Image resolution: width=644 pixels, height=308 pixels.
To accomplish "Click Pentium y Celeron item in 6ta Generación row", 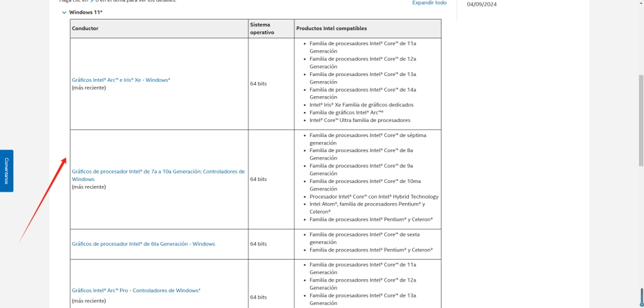I will click(x=371, y=250).
